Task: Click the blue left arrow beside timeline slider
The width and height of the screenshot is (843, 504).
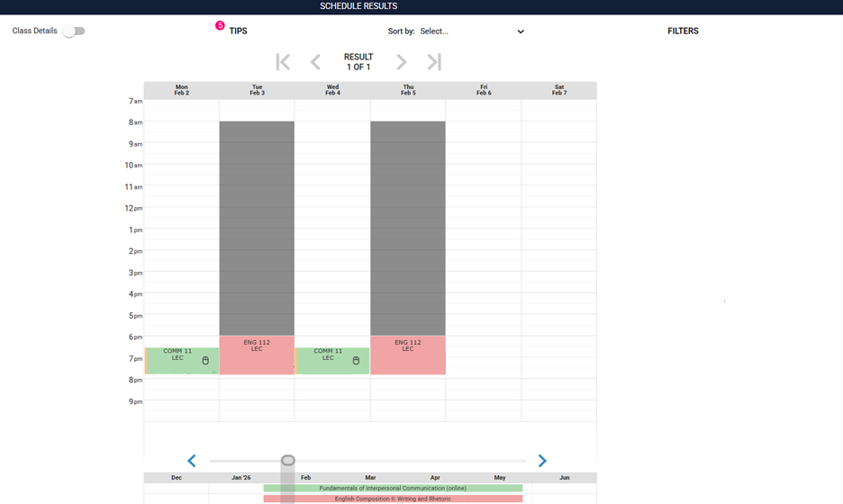Action: 192,461
